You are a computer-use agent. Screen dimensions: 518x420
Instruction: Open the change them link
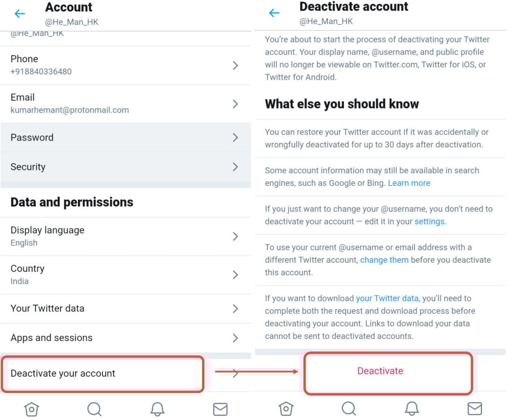pos(384,260)
